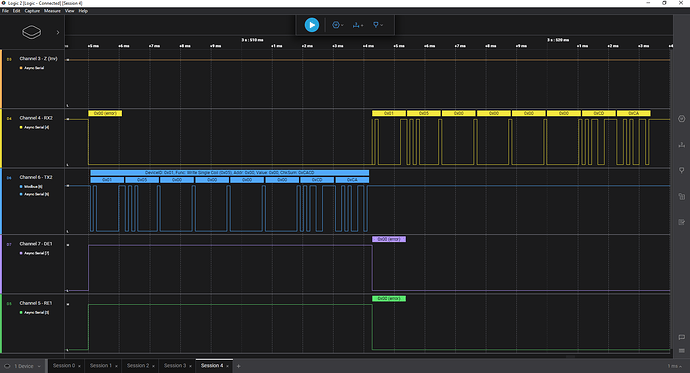Open the device settings sidebar icon
Viewport: 690px width, 373px height.
(x=681, y=119)
